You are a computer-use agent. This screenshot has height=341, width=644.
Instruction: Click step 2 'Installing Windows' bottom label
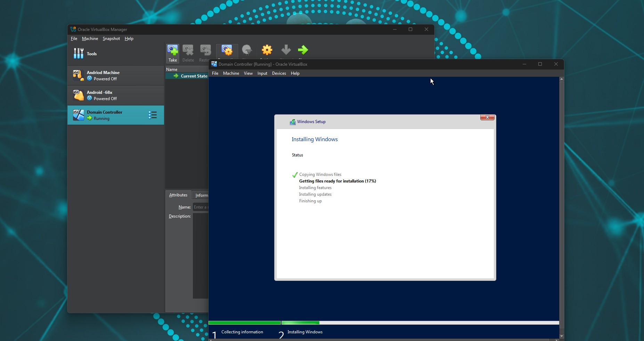click(x=305, y=332)
